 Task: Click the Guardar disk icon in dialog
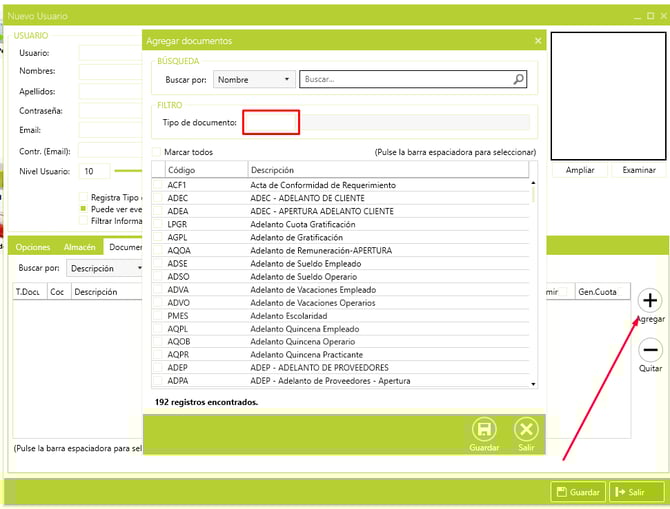(484, 430)
